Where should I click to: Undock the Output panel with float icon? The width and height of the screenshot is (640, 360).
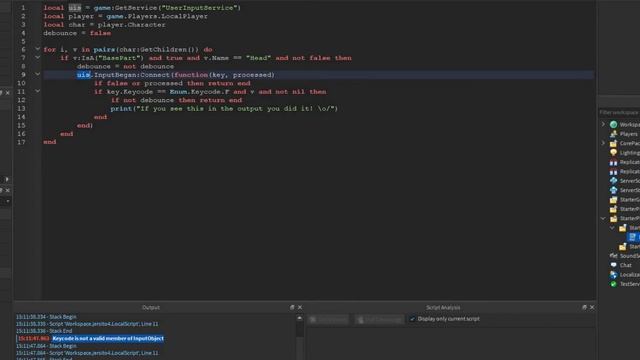click(292, 307)
